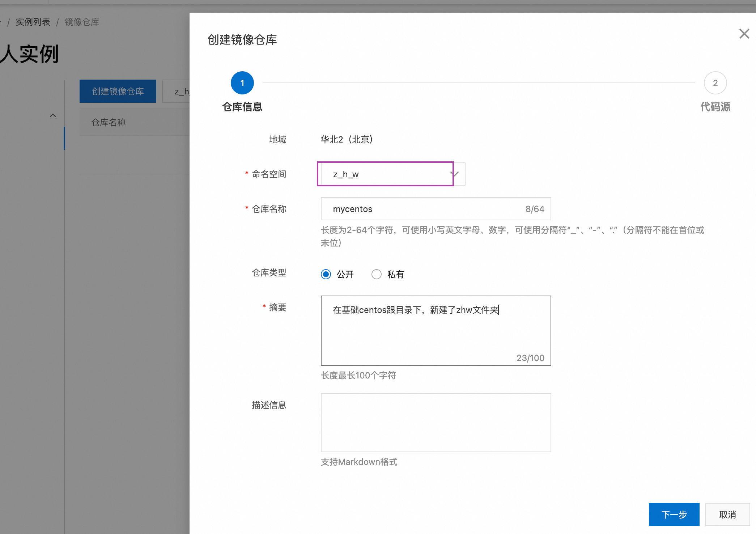Click the 仓库信息 step label
This screenshot has width=756, height=534.
coord(242,107)
